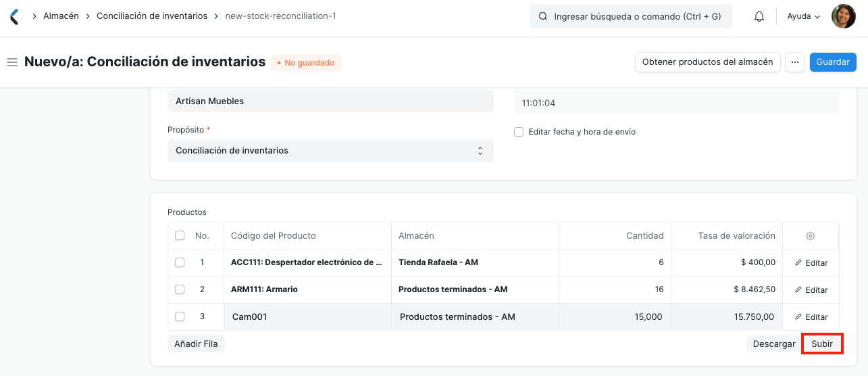
Task: Click the Subir button
Action: (x=822, y=344)
